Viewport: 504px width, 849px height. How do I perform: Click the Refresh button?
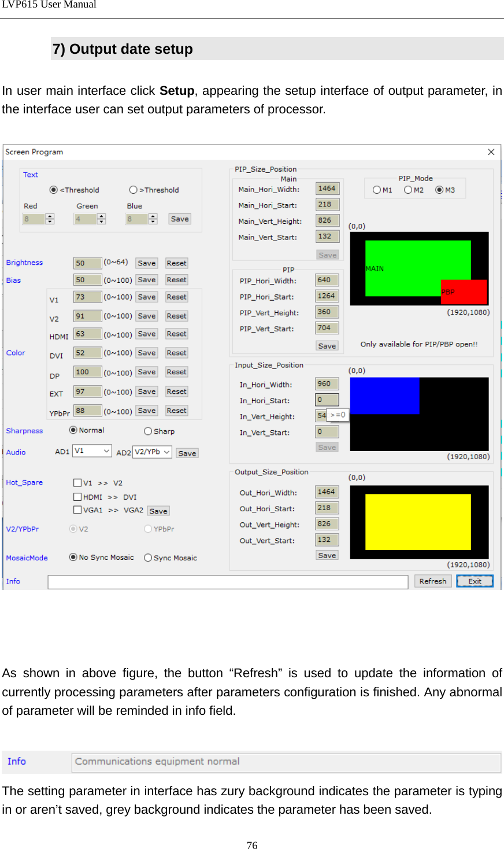click(433, 582)
